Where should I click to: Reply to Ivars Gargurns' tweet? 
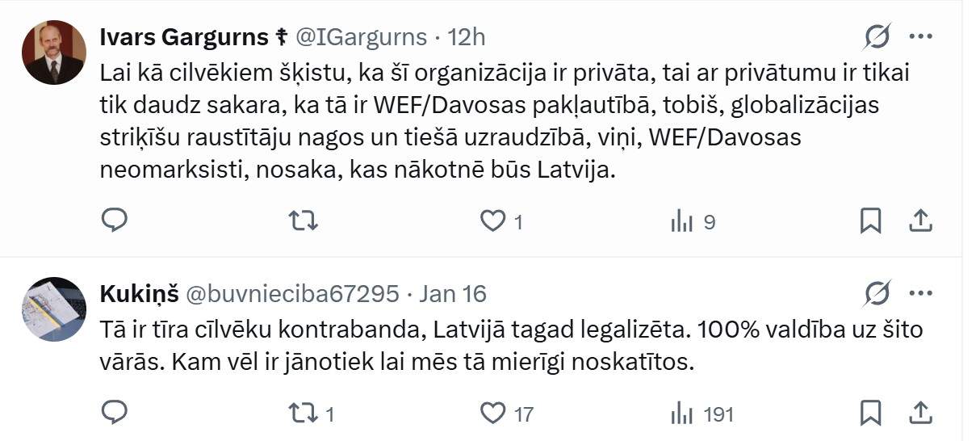pyautogui.click(x=115, y=220)
